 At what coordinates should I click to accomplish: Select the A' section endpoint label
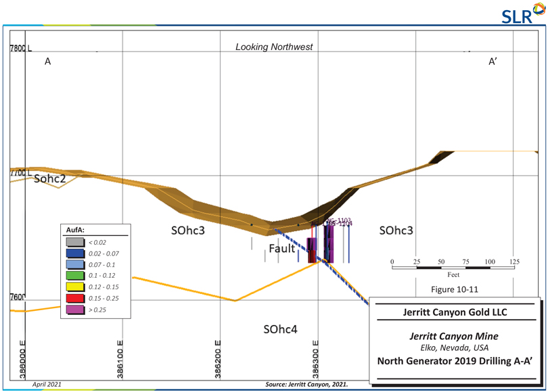pyautogui.click(x=493, y=62)
